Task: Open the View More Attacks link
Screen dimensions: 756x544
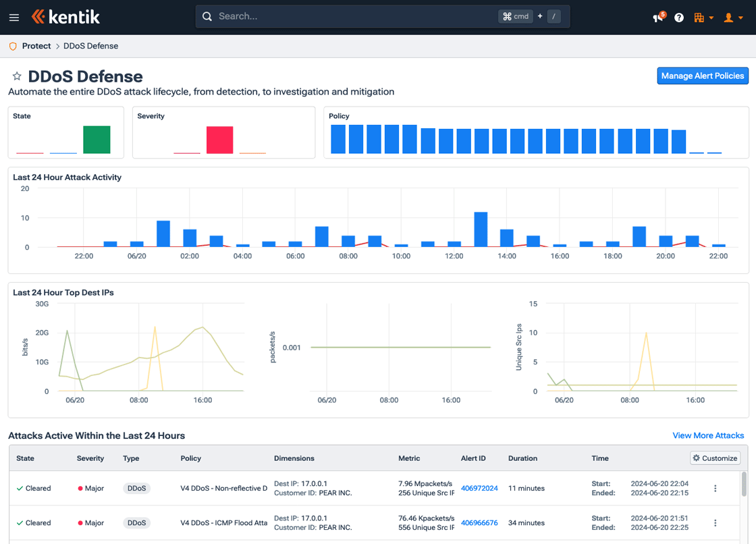Action: [708, 435]
